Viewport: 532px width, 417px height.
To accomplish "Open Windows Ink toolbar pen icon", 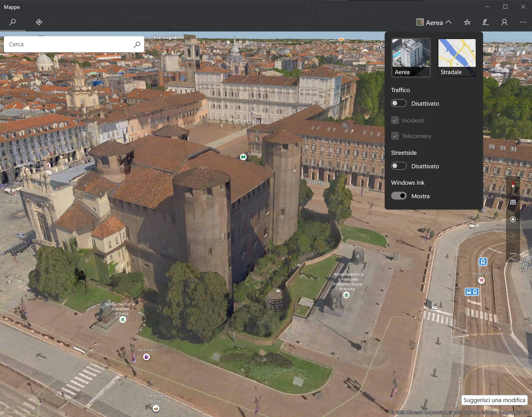I will (485, 23).
